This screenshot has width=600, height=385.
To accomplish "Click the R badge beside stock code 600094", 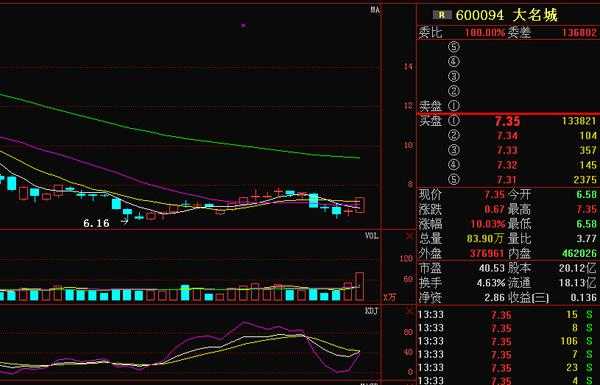I will [x=442, y=15].
